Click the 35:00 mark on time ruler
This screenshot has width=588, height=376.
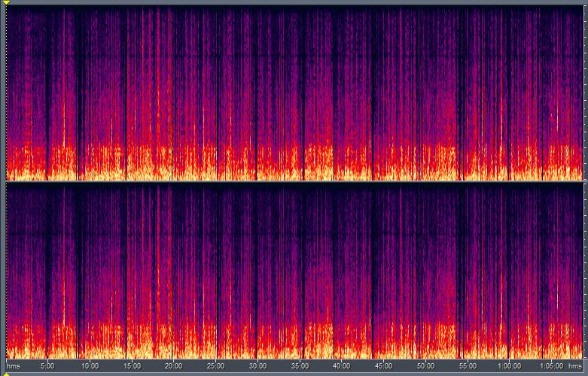click(300, 365)
